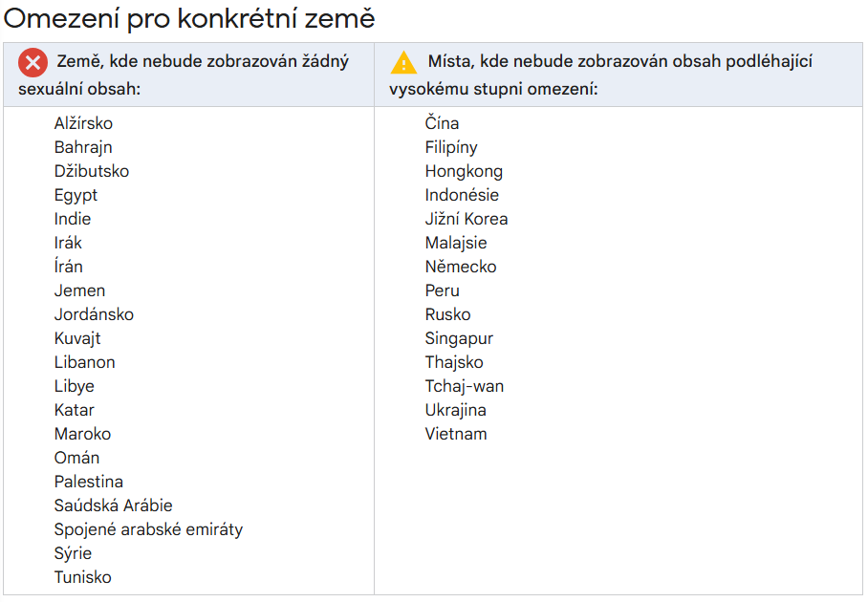Click the red X icon in left header

pyautogui.click(x=33, y=63)
